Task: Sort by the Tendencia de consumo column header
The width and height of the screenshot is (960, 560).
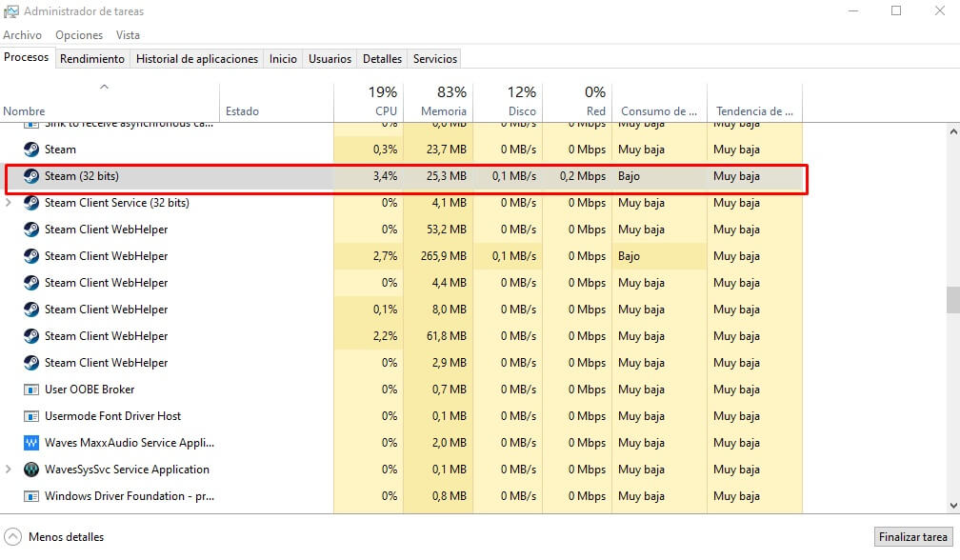Action: 755,102
